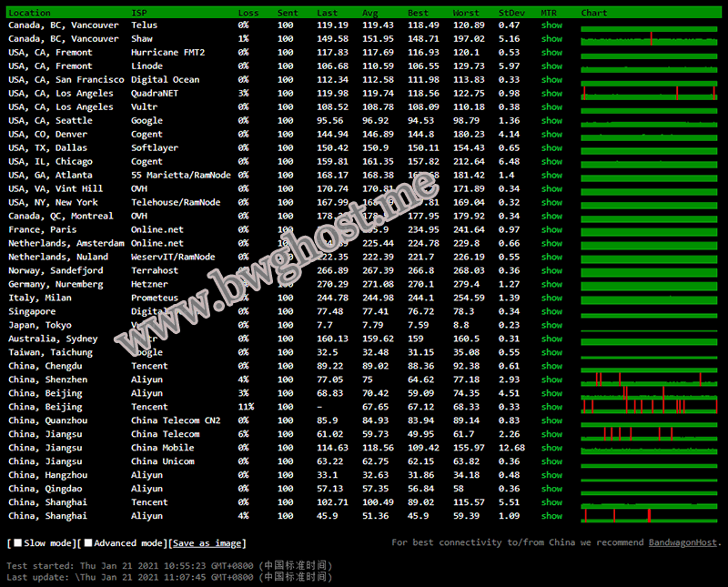Show MTR for Shanghai Tencent row

click(551, 502)
